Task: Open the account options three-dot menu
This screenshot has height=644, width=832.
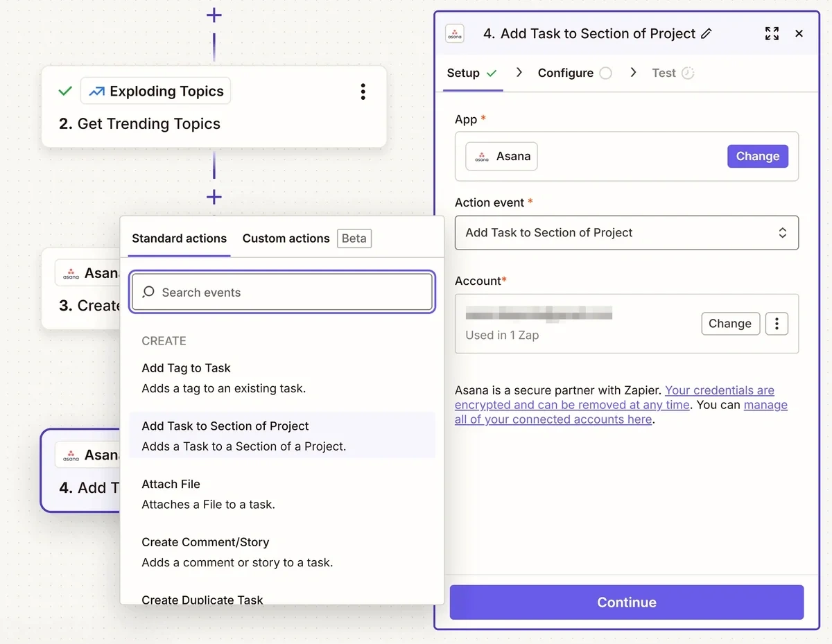Action: [777, 324]
